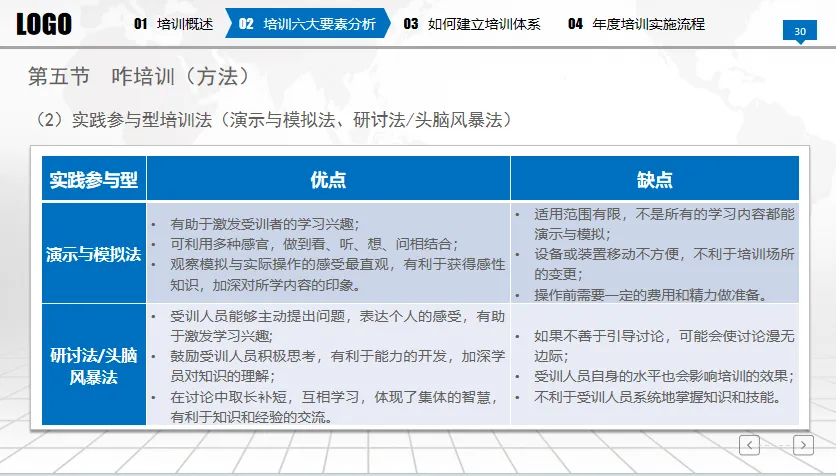Click the bullet 受训人员能够主动提出问题
This screenshot has width=836, height=476.
click(x=337, y=326)
